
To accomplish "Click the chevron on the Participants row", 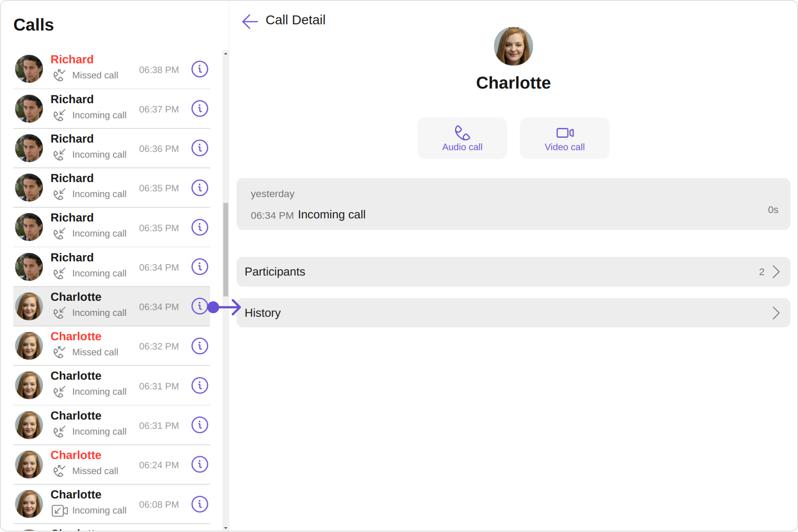I will click(776, 272).
